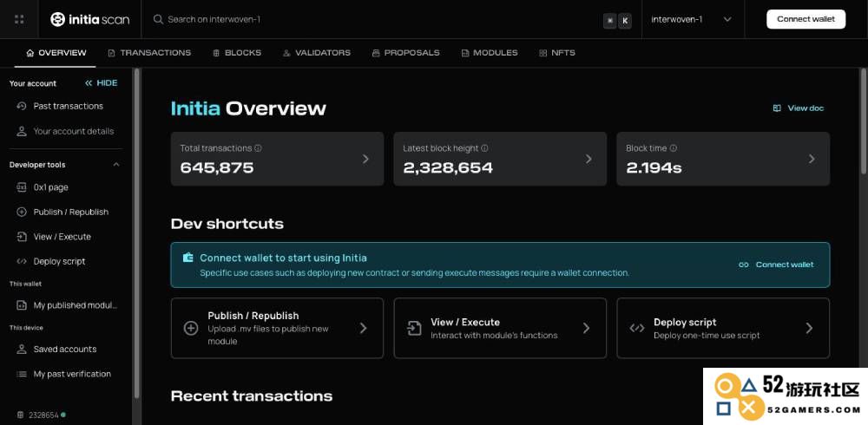This screenshot has width=868, height=425.
Task: Open the Total transactions card
Action: (278, 159)
